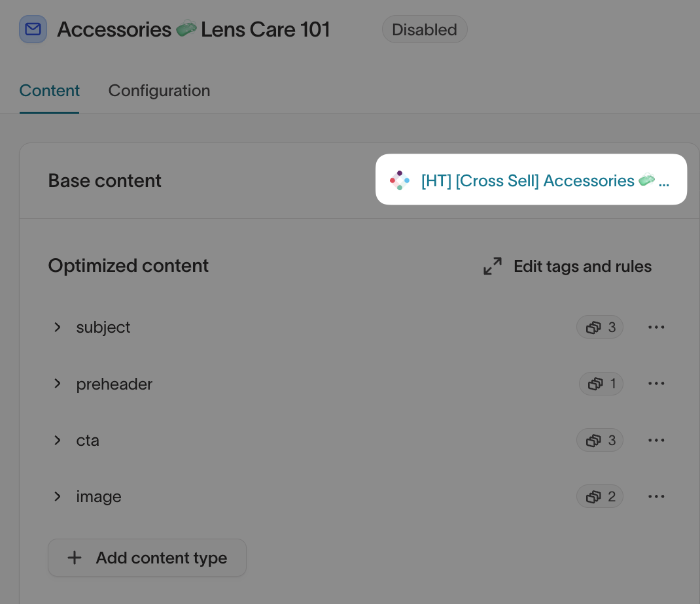Viewport: 700px width, 604px height.
Task: Switch to the Content tab
Action: click(50, 91)
